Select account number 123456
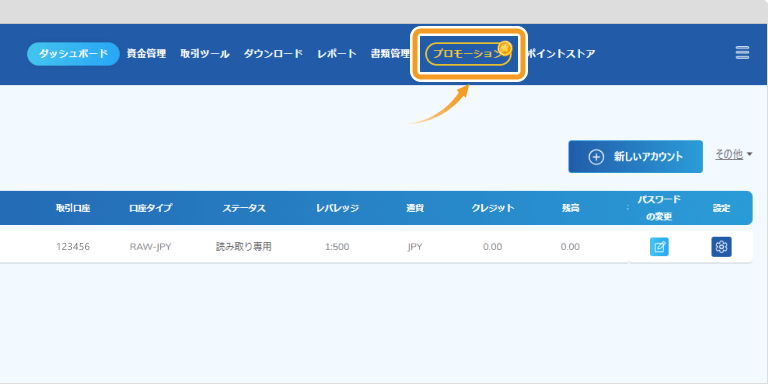The height and width of the screenshot is (384, 768). (x=73, y=247)
